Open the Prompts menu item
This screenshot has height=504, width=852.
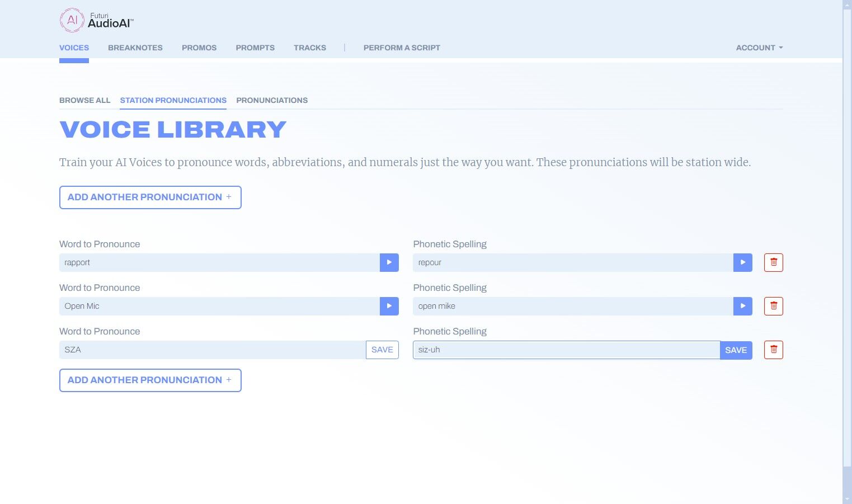[x=255, y=48]
